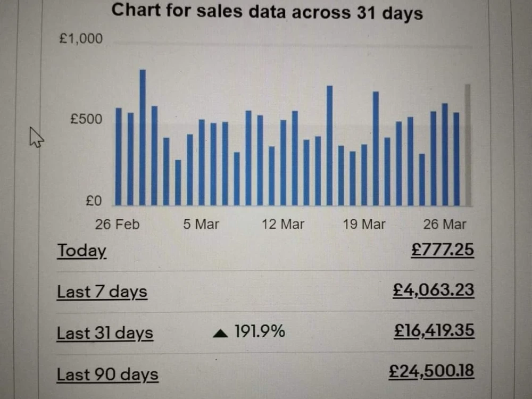Click the black upward trend triangle icon
Screen dimensions: 532x399
tap(220, 334)
